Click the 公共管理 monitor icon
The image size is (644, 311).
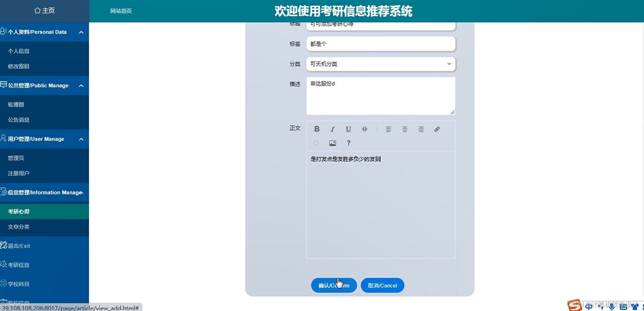[x=3, y=85]
